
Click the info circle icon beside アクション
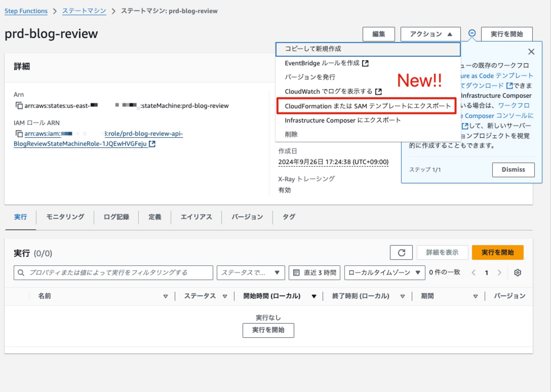pos(472,33)
